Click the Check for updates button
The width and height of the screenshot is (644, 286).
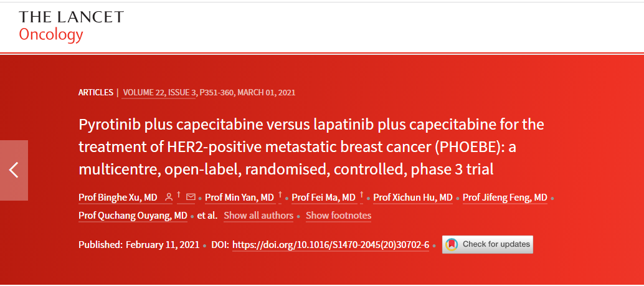488,244
